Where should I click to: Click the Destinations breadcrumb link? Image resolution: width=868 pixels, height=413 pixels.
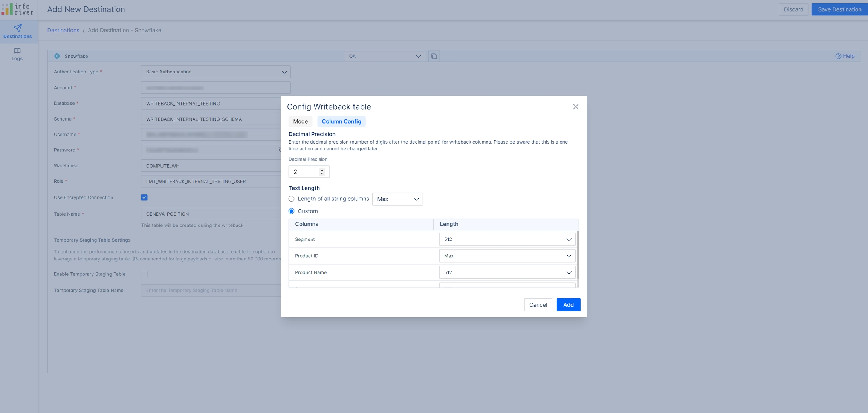click(63, 30)
